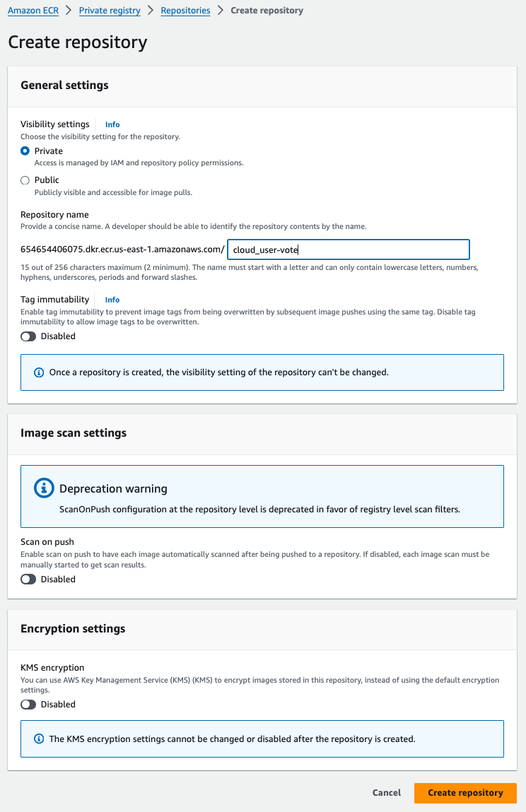This screenshot has width=526, height=812.
Task: Click the Public option label text
Action: [x=47, y=180]
